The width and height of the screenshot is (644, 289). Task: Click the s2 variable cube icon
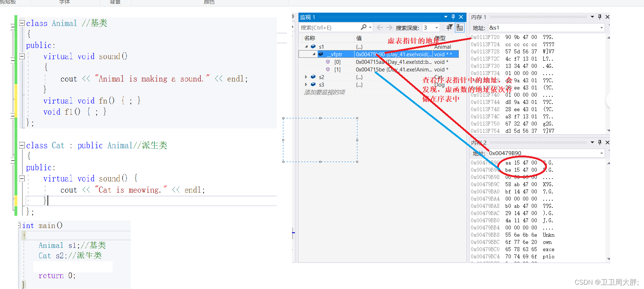pyautogui.click(x=313, y=77)
